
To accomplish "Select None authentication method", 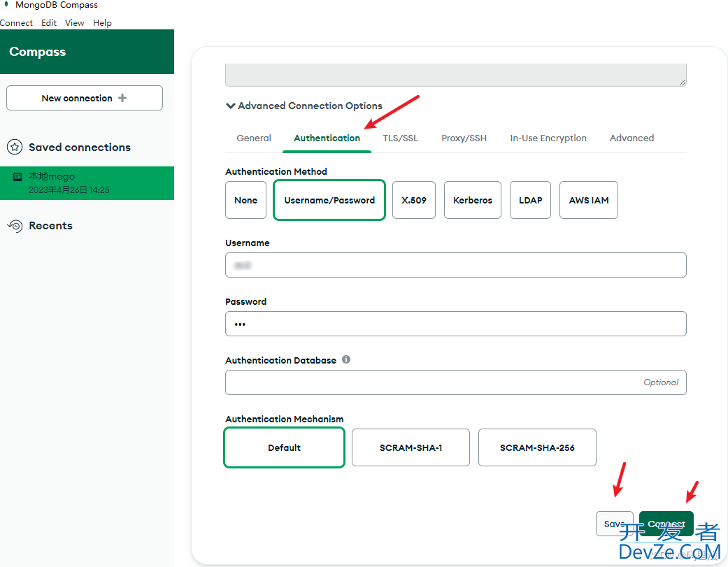I will point(245,200).
